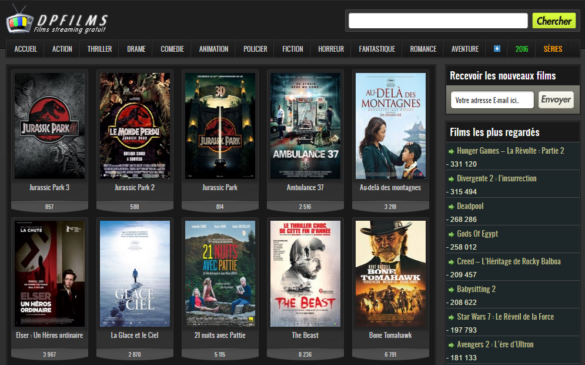Image resolution: width=585 pixels, height=365 pixels.
Task: Open the Fantastique category
Action: 377,49
